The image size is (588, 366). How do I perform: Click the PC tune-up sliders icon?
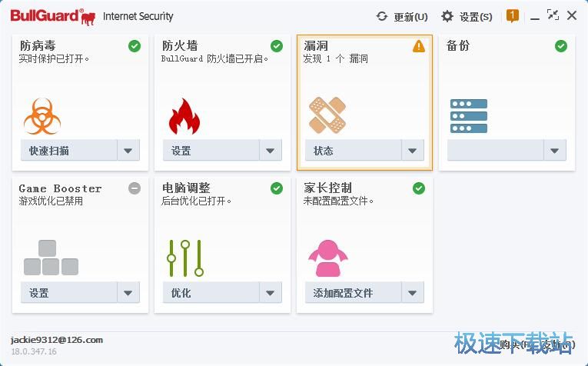(185, 258)
